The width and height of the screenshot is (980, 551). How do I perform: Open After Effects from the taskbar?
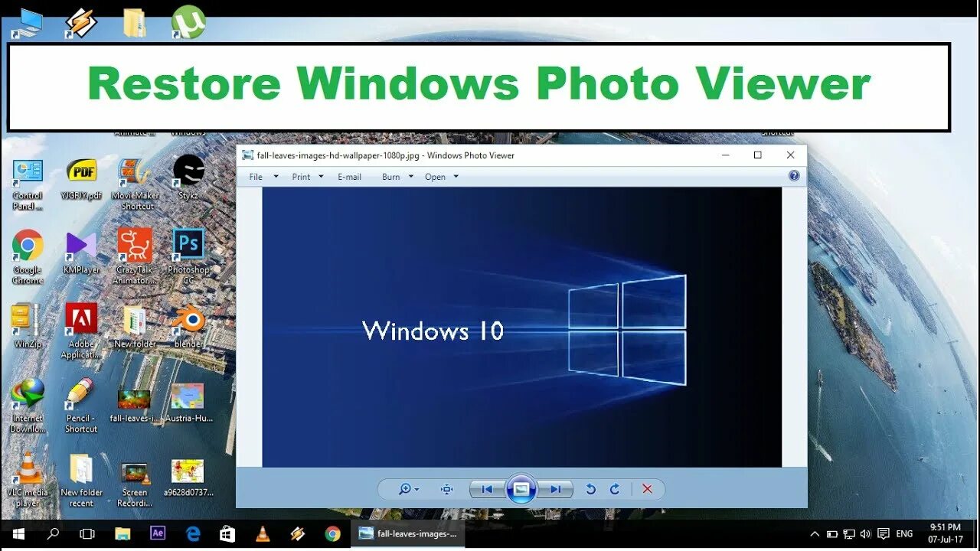[158, 533]
